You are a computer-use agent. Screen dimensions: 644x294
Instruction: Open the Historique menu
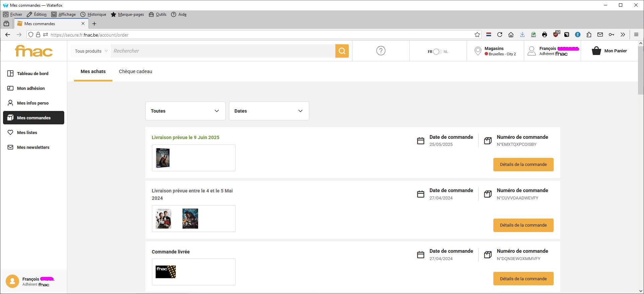(93, 14)
